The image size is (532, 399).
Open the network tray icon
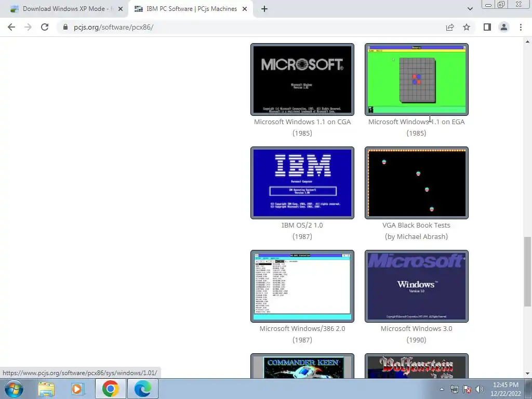454,389
